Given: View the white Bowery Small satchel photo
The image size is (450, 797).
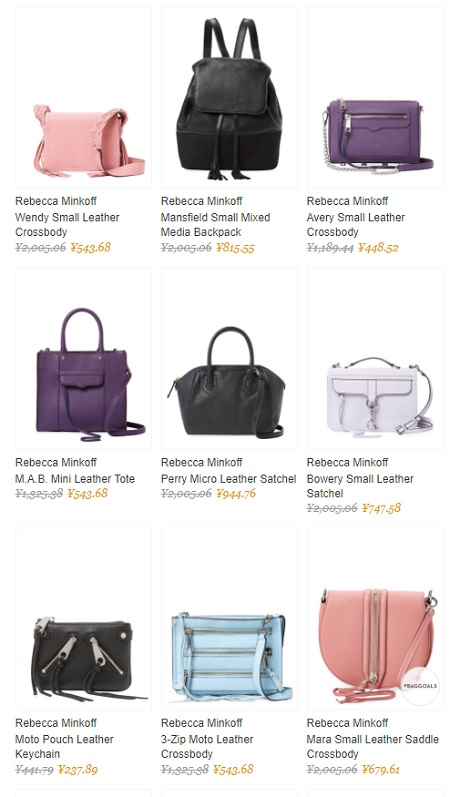Looking at the screenshot, I should tap(375, 358).
